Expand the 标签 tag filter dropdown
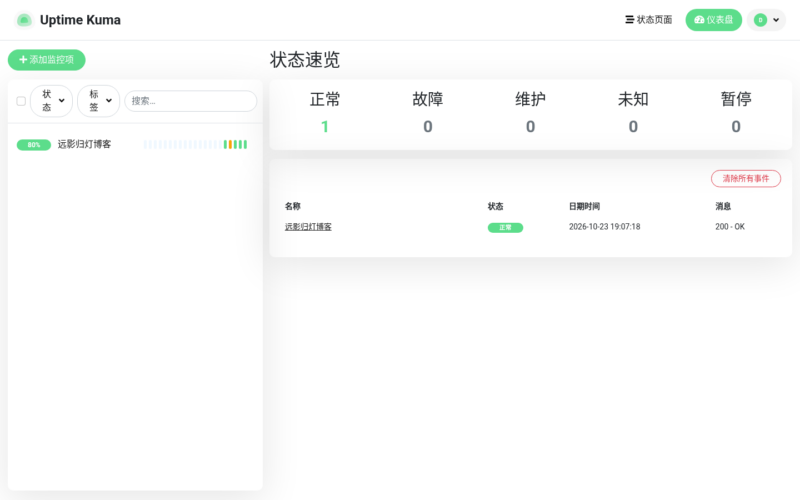The width and height of the screenshot is (800, 500). [98, 101]
